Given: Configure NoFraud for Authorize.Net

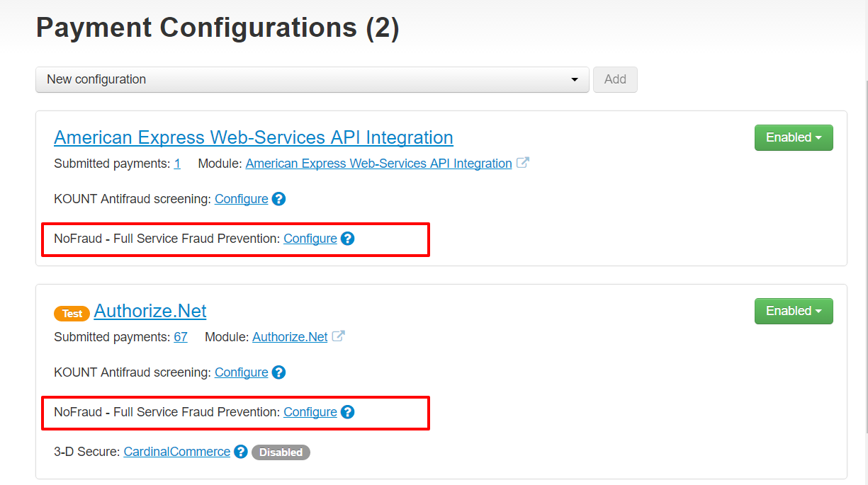Looking at the screenshot, I should point(310,412).
